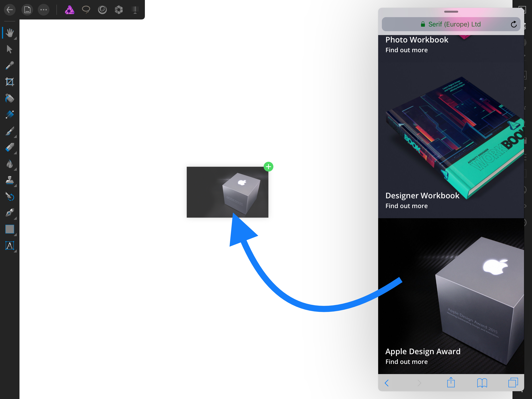Open the three-dots more options menu
532x399 pixels.
point(44,10)
